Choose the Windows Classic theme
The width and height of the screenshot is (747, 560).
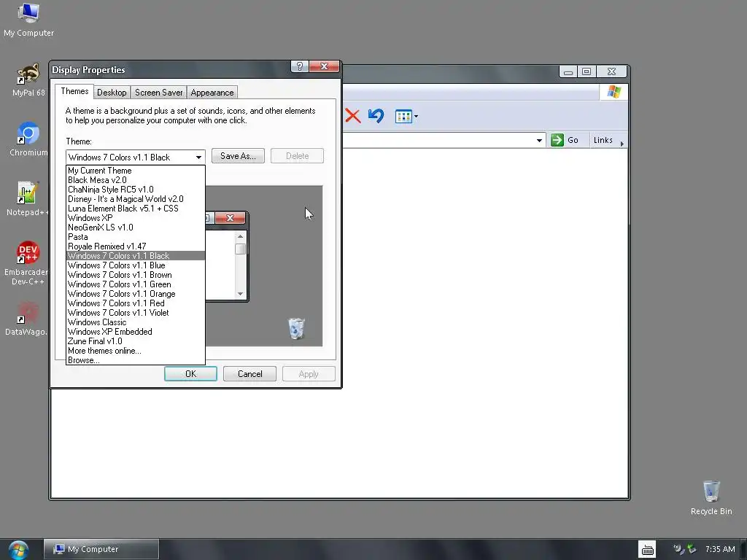point(135,322)
